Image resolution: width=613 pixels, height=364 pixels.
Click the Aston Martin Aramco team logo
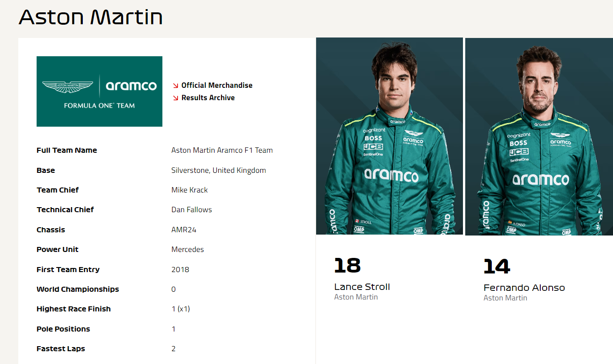99,91
